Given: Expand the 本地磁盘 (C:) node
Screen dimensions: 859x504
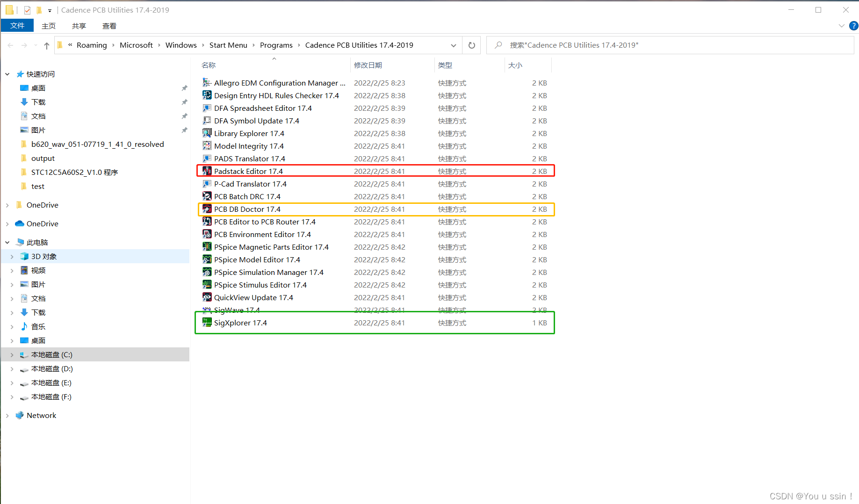Looking at the screenshot, I should [12, 354].
